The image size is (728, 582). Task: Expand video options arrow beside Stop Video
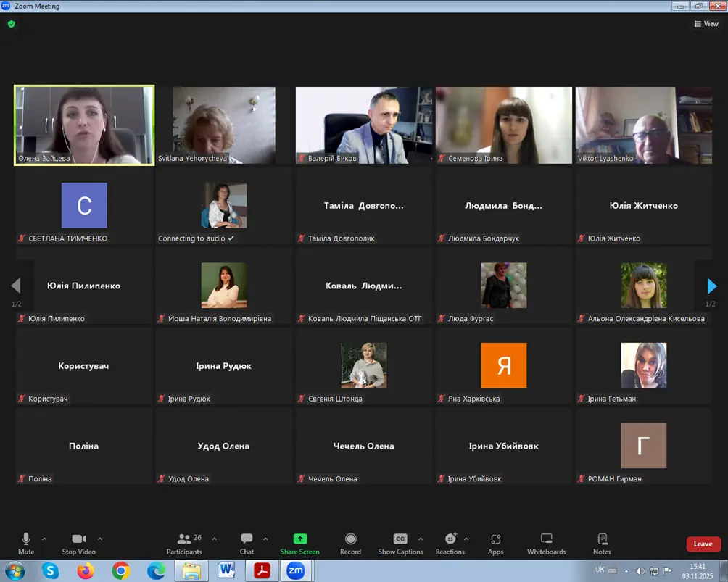[x=100, y=539]
